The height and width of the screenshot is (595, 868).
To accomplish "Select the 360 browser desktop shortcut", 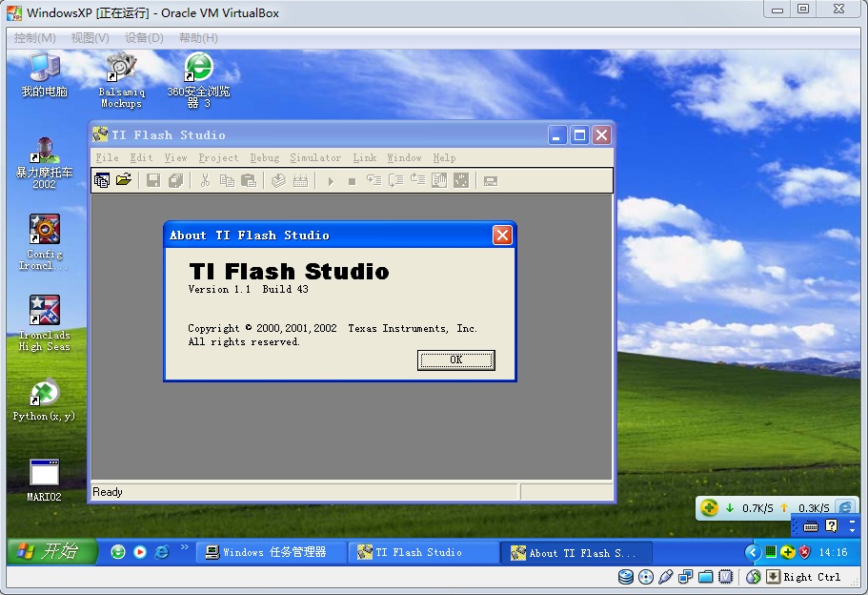I will click(198, 81).
